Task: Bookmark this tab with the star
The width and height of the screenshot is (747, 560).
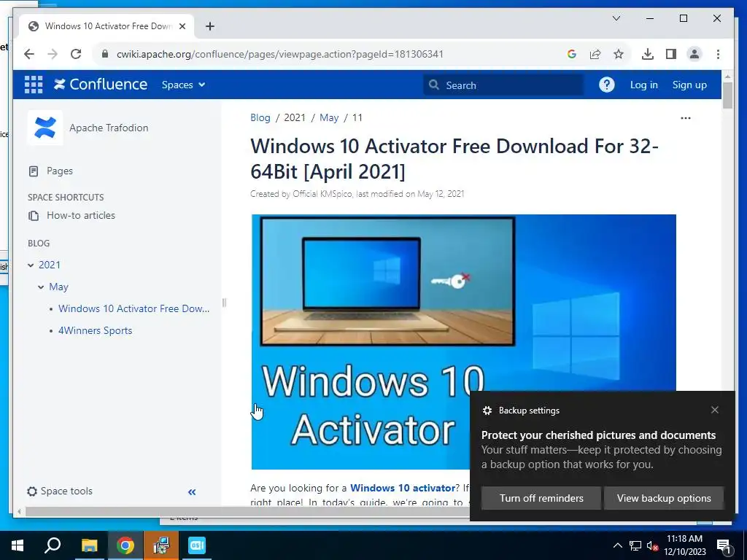Action: click(x=619, y=54)
